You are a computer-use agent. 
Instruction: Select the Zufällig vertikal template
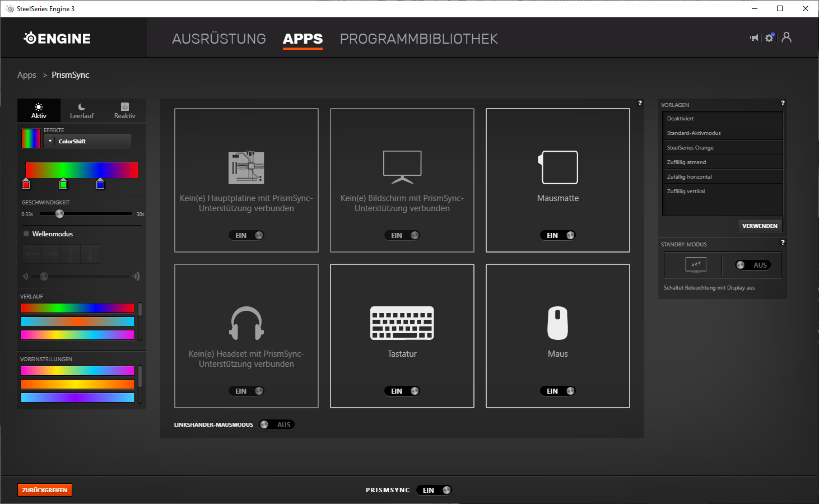(x=722, y=191)
